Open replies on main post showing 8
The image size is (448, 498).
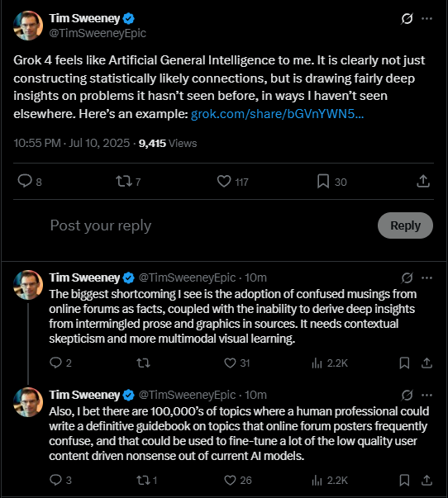30,182
